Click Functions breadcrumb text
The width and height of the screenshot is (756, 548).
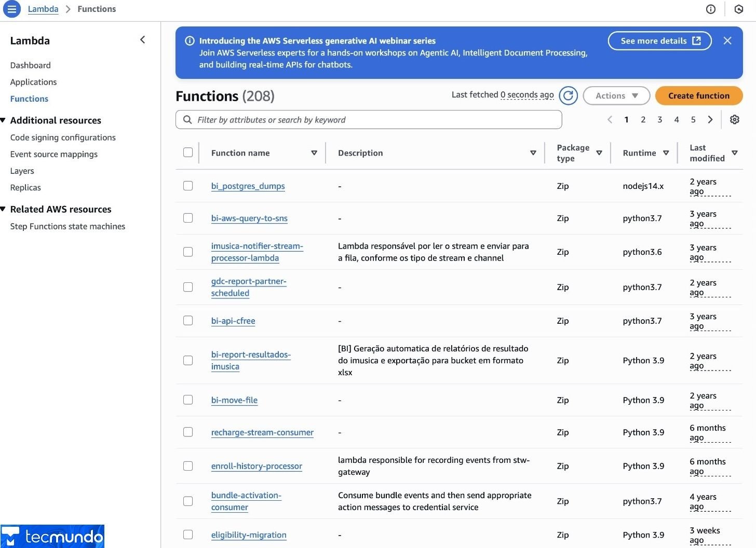97,9
